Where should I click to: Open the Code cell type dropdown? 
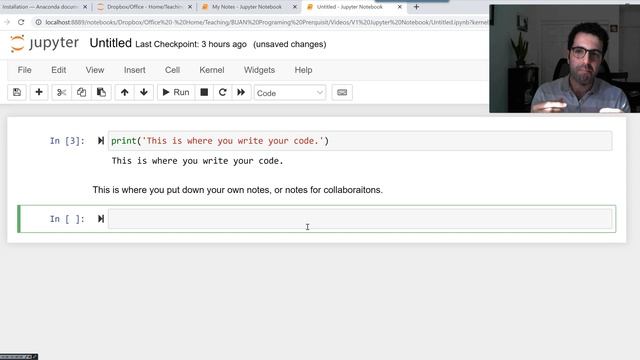coord(290,93)
